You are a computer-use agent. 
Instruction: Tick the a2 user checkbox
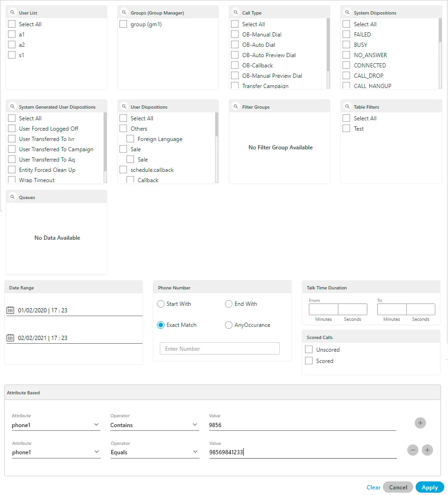12,44
